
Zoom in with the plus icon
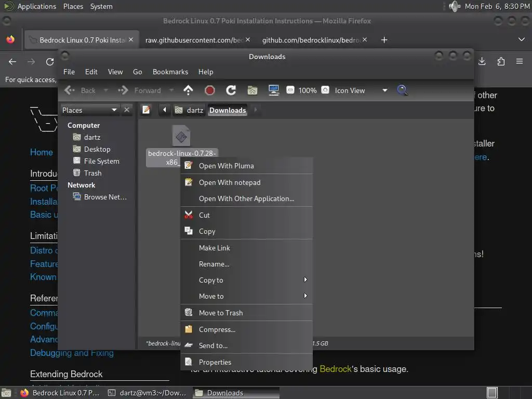pyautogui.click(x=325, y=90)
